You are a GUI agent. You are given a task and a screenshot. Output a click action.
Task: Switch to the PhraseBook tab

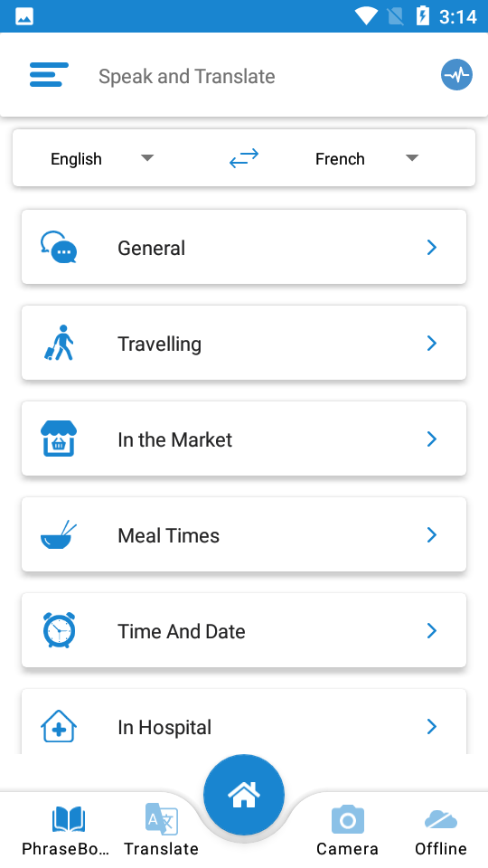[66, 830]
